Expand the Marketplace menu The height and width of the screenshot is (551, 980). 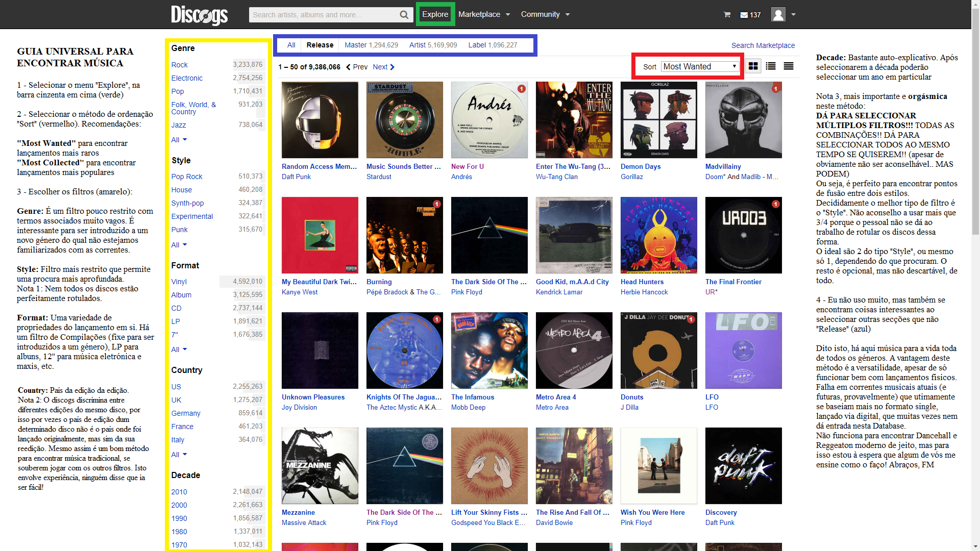[x=484, y=14]
